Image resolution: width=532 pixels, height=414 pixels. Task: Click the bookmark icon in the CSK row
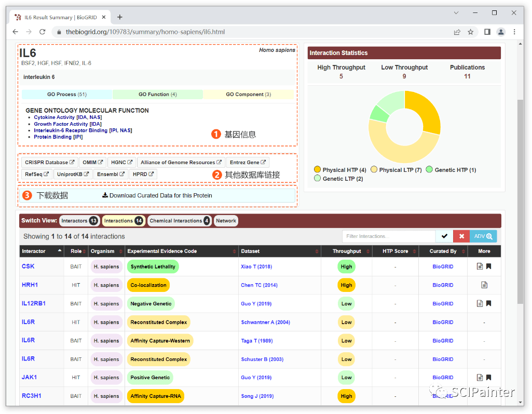[488, 266]
